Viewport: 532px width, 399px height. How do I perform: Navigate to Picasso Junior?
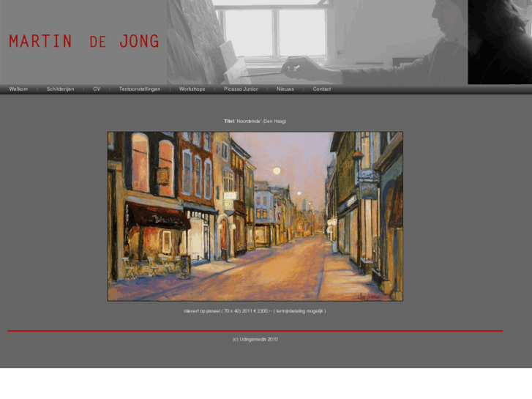pos(241,89)
